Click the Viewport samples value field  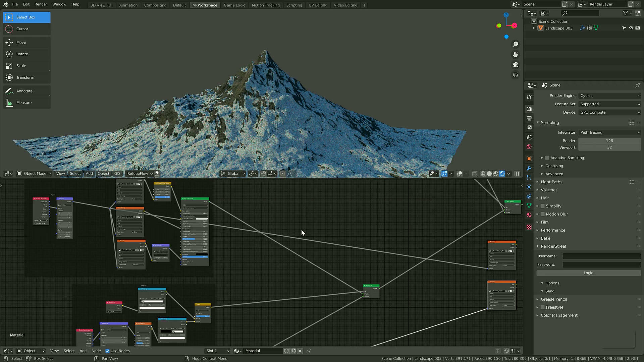pos(609,147)
